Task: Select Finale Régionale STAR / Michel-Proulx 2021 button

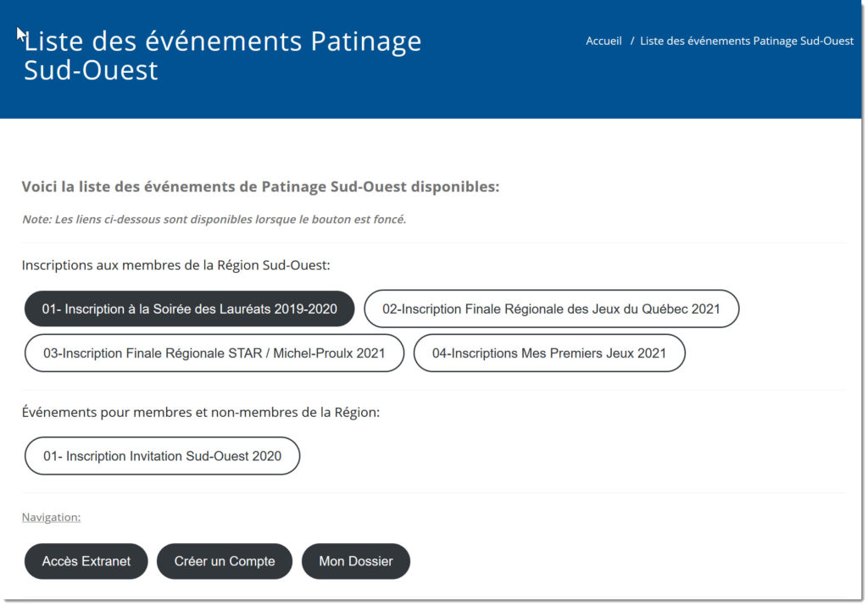Action: tap(214, 353)
